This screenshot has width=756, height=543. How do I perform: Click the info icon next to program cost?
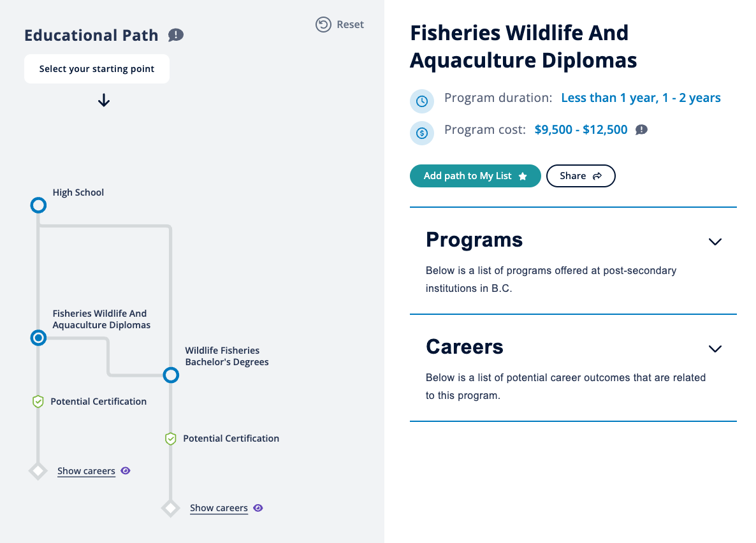[641, 129]
